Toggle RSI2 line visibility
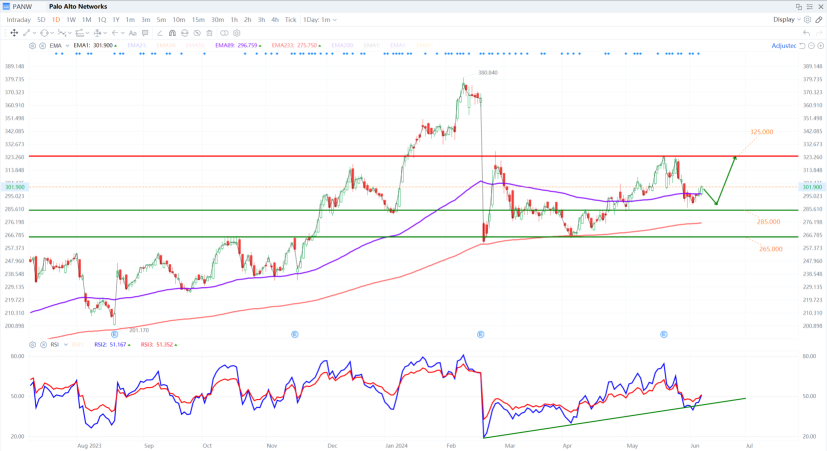The width and height of the screenshot is (827, 451). click(x=113, y=344)
